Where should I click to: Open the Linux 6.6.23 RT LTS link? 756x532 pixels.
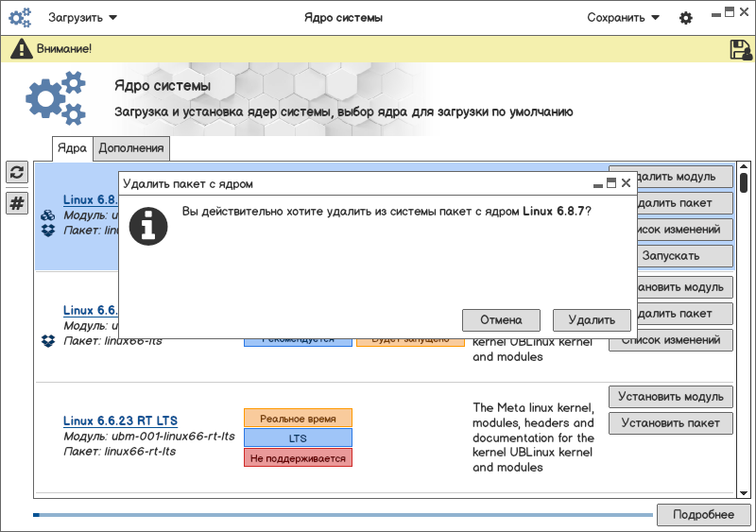pyautogui.click(x=121, y=420)
